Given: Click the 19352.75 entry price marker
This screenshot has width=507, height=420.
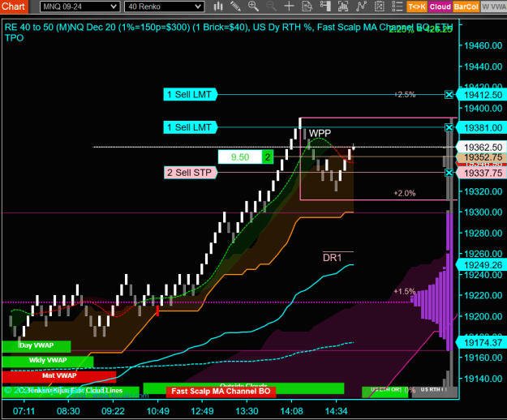Looking at the screenshot, I should pyautogui.click(x=482, y=157).
